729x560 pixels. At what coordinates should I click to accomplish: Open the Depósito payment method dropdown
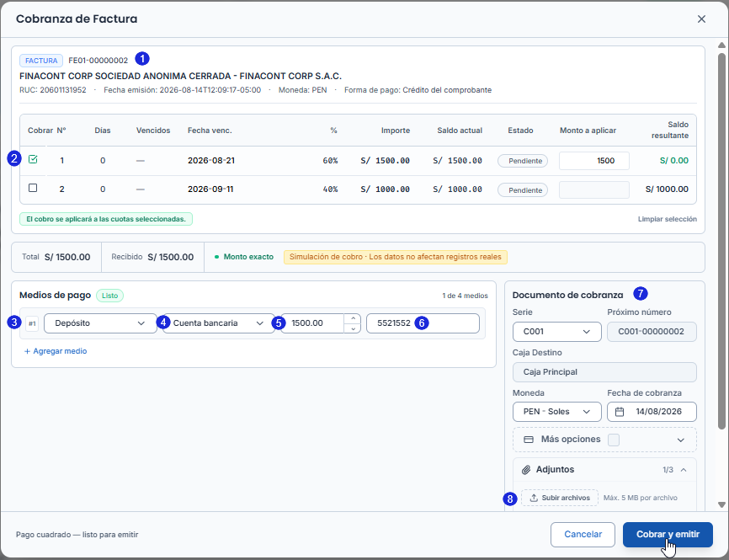pos(100,323)
